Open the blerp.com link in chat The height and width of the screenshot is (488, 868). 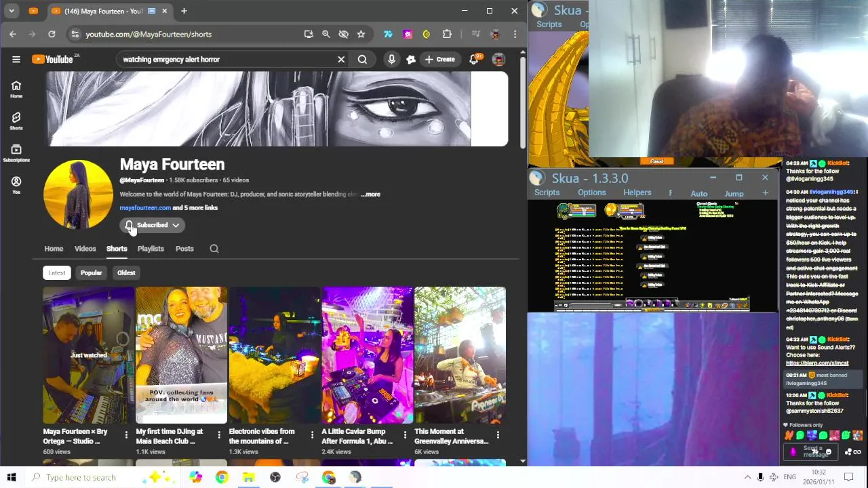click(x=817, y=363)
